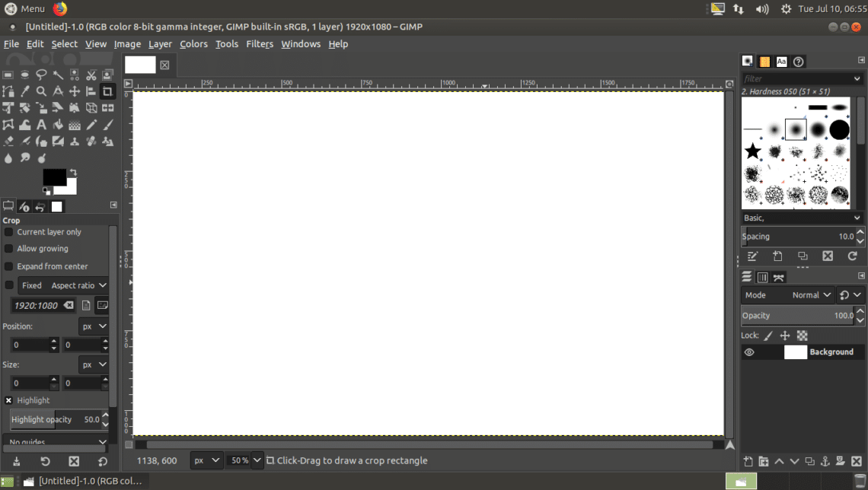Select the Ellipse Select tool
Screen dimensions: 868x490
point(25,75)
